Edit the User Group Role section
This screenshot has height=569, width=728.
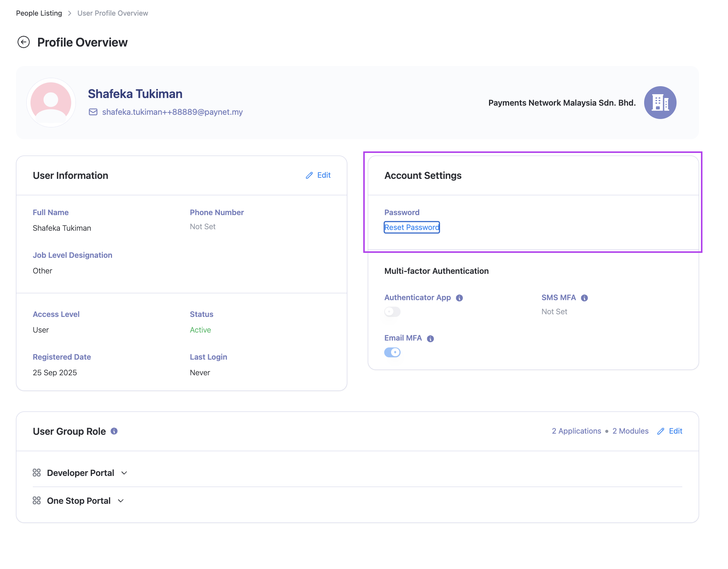pyautogui.click(x=670, y=431)
